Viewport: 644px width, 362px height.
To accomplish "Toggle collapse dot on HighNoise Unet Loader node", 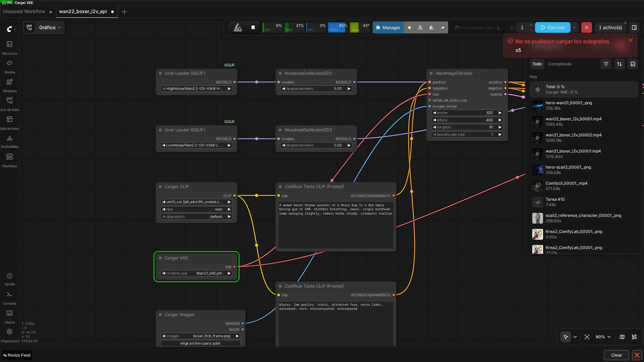I will tap(160, 73).
